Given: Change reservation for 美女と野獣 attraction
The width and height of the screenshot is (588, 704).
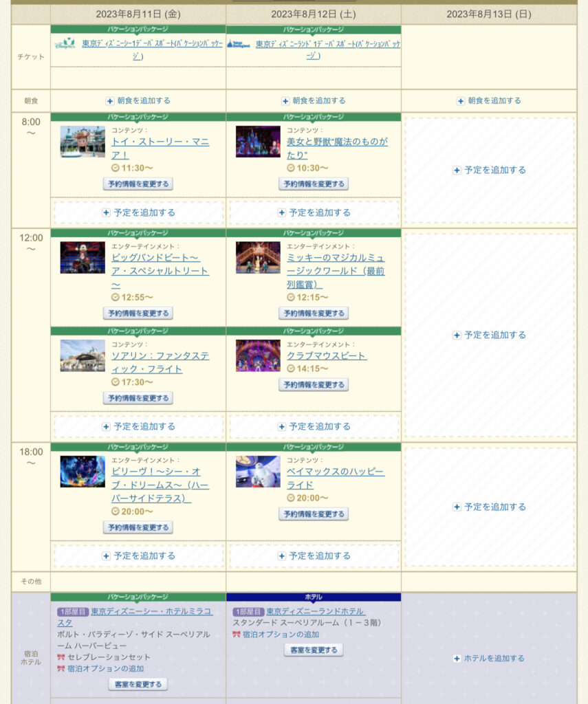Looking at the screenshot, I should (x=314, y=184).
